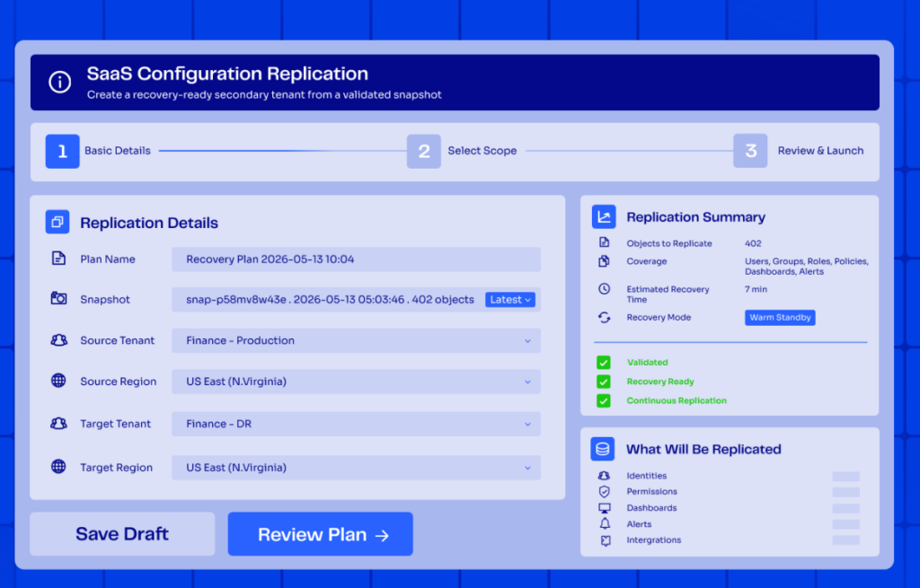Open the Source Region dropdown
This screenshot has height=588, width=920.
tap(356, 382)
